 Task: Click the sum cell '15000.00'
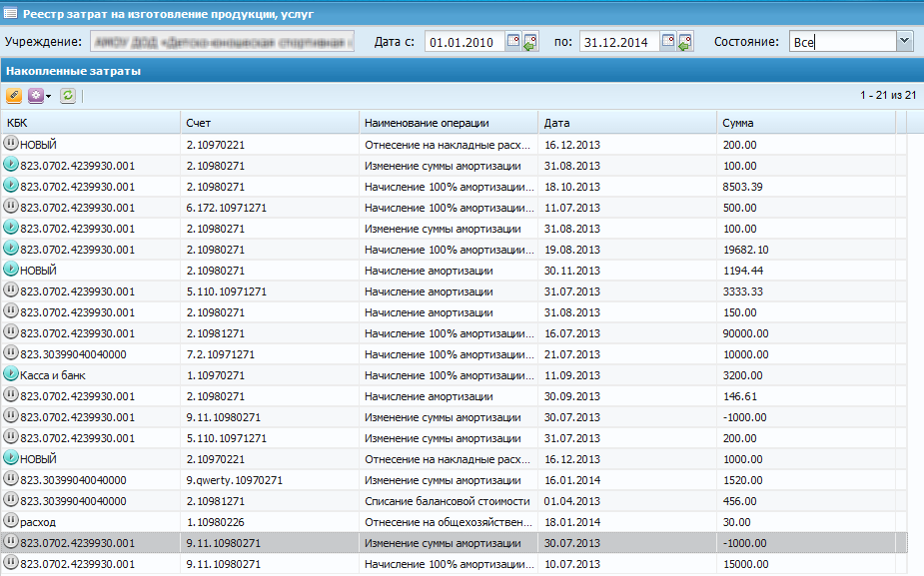coord(806,564)
